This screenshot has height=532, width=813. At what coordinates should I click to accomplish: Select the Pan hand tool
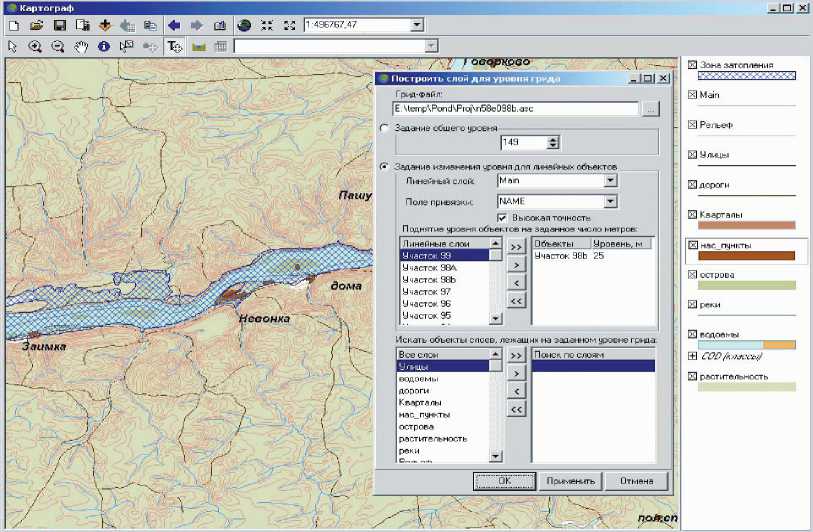[x=81, y=46]
